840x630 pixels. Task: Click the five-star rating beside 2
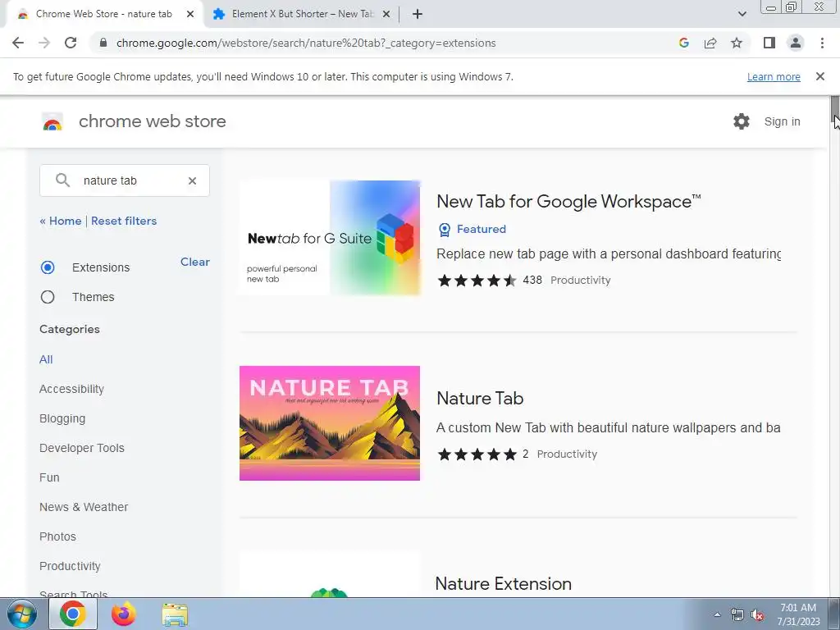[x=477, y=454]
